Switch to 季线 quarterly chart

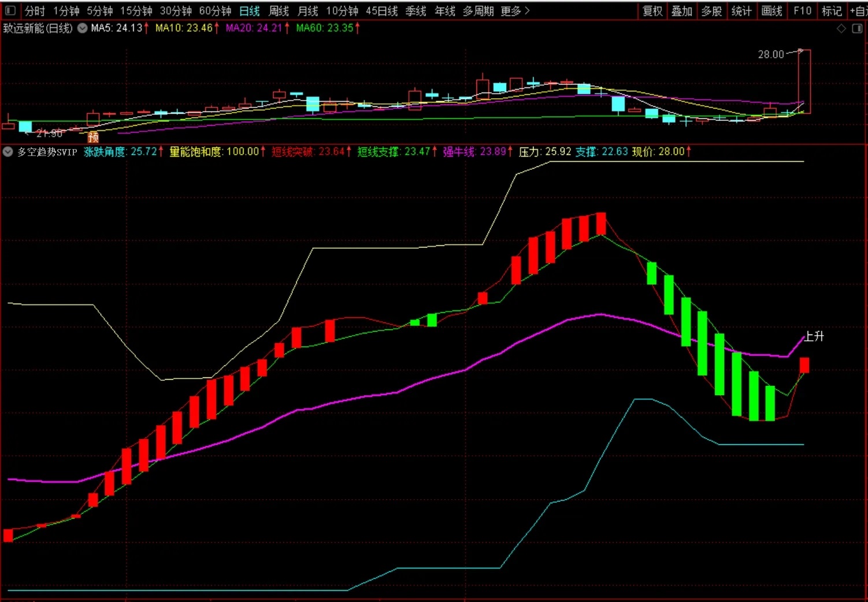click(416, 11)
